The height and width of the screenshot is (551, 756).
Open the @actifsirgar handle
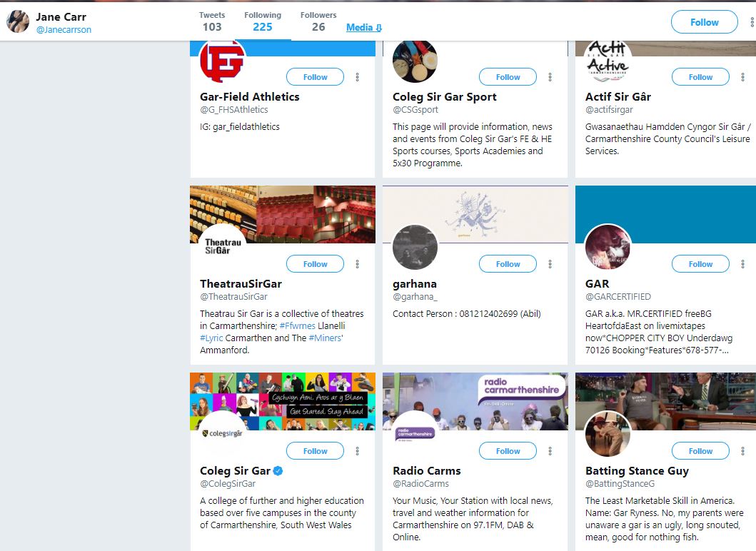(609, 110)
